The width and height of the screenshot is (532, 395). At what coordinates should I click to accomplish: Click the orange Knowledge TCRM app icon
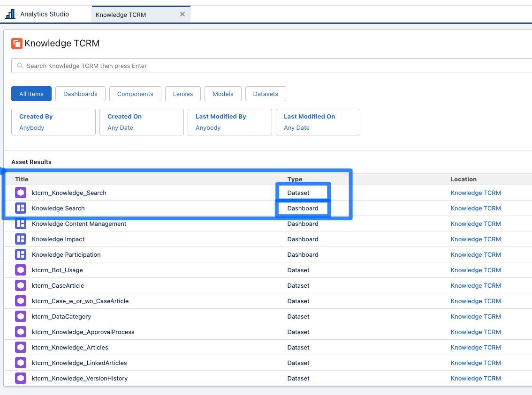(16, 44)
